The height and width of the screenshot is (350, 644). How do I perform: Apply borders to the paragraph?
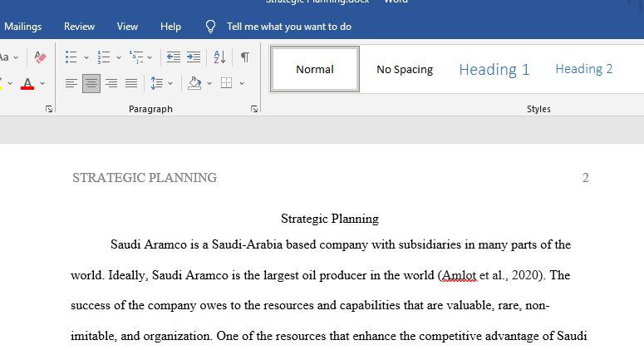pos(226,83)
